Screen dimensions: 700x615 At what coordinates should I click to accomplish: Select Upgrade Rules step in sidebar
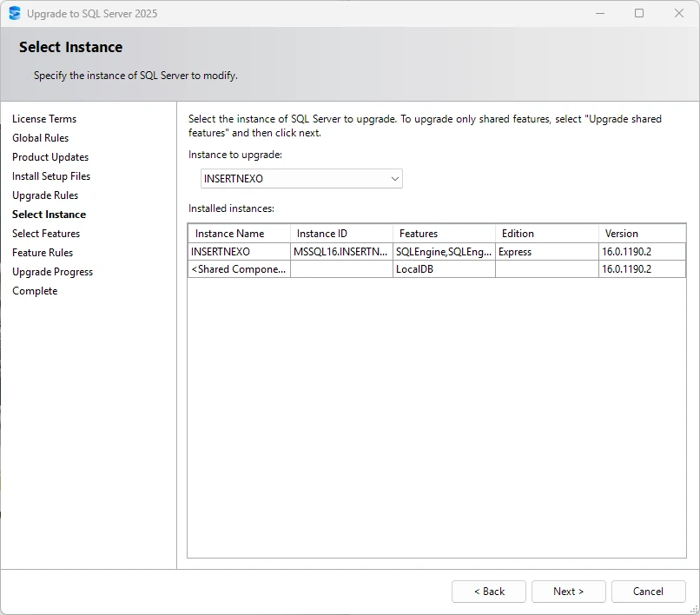coord(45,195)
